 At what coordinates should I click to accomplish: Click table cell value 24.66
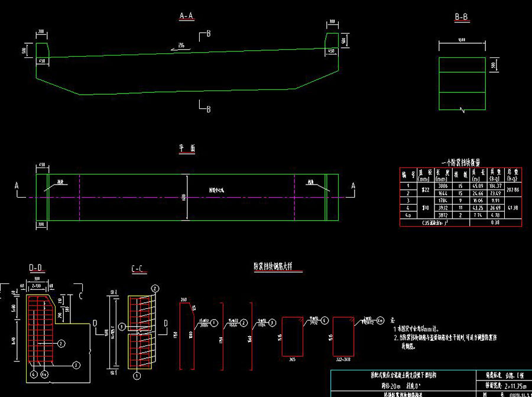[x=478, y=193]
